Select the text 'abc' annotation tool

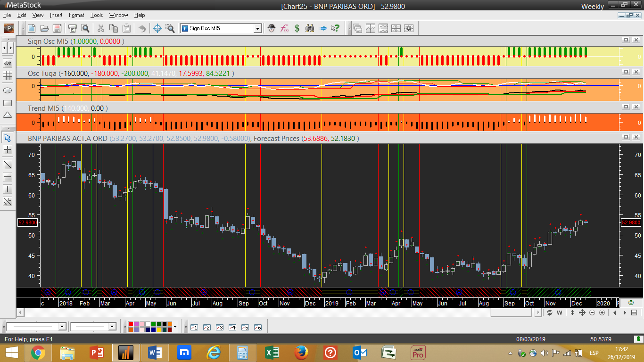(x=8, y=63)
